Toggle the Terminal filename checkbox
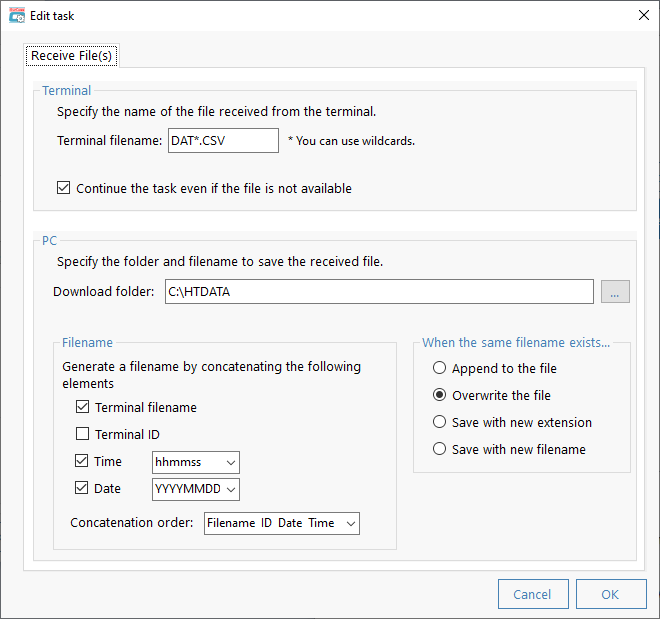660x619 pixels. coord(82,407)
